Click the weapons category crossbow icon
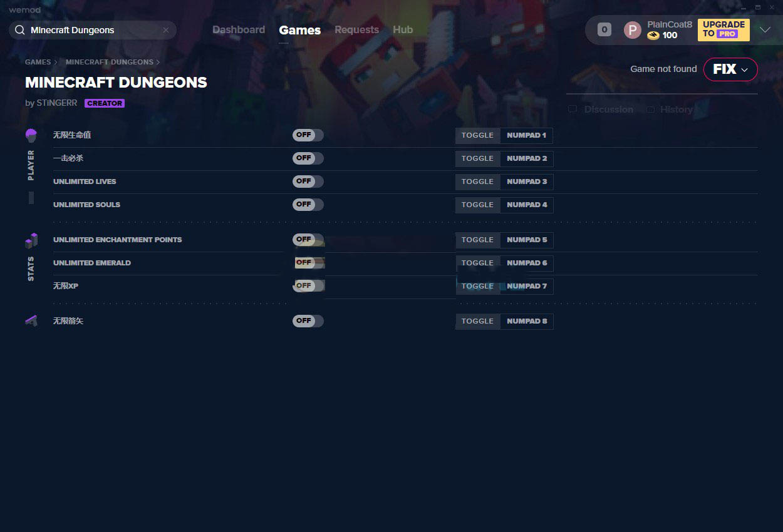 [31, 321]
